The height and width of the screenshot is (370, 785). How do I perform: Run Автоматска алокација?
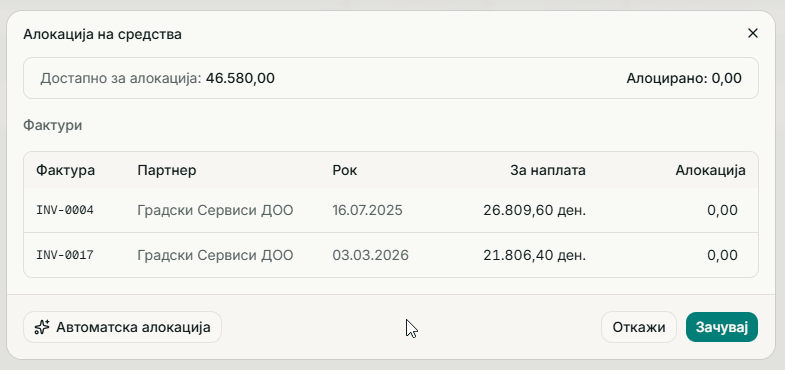click(x=122, y=327)
